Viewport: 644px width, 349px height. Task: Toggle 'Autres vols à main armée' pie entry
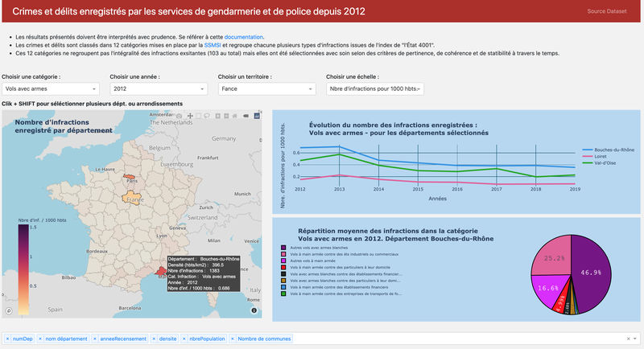click(x=308, y=261)
